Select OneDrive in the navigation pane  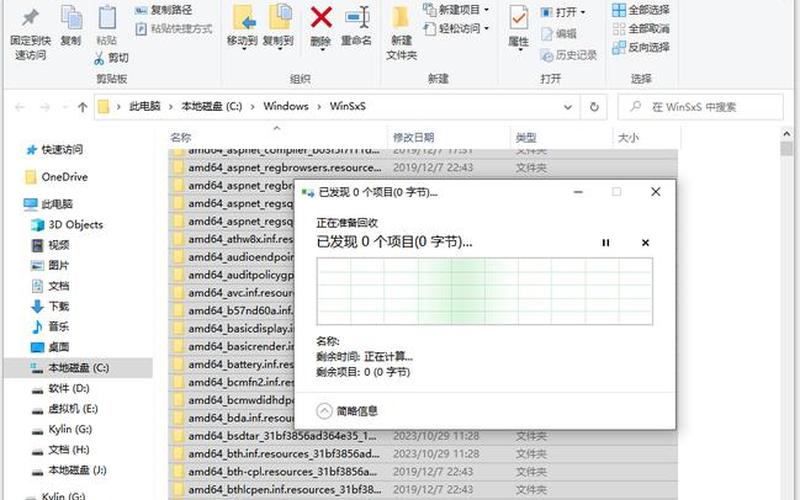(x=56, y=177)
